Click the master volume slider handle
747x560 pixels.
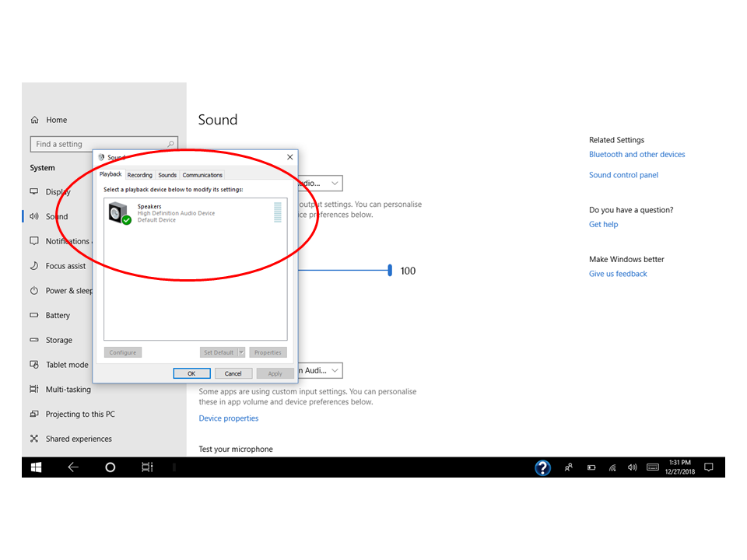[x=390, y=271]
